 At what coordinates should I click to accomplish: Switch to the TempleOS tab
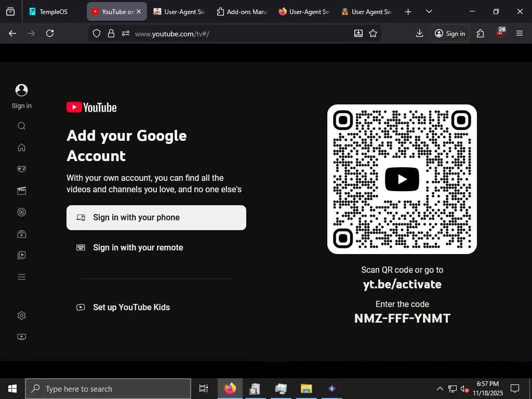(54, 11)
